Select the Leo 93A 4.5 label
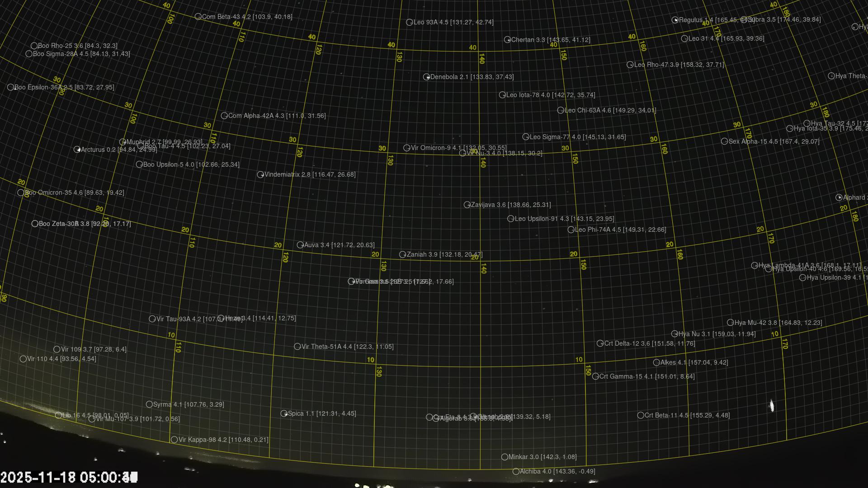This screenshot has width=868, height=488. pyautogui.click(x=453, y=22)
